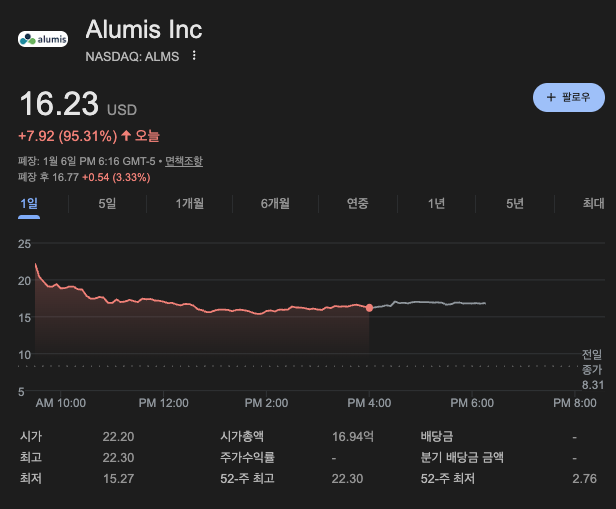Click the market-close dot on the chart
Viewport: 616px width, 509px height.
369,308
